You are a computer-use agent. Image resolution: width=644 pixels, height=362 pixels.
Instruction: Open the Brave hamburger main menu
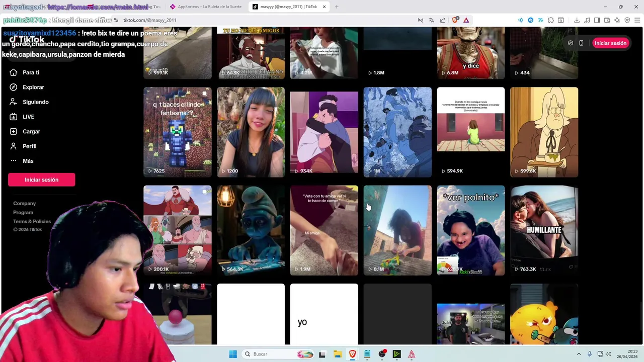(637, 20)
